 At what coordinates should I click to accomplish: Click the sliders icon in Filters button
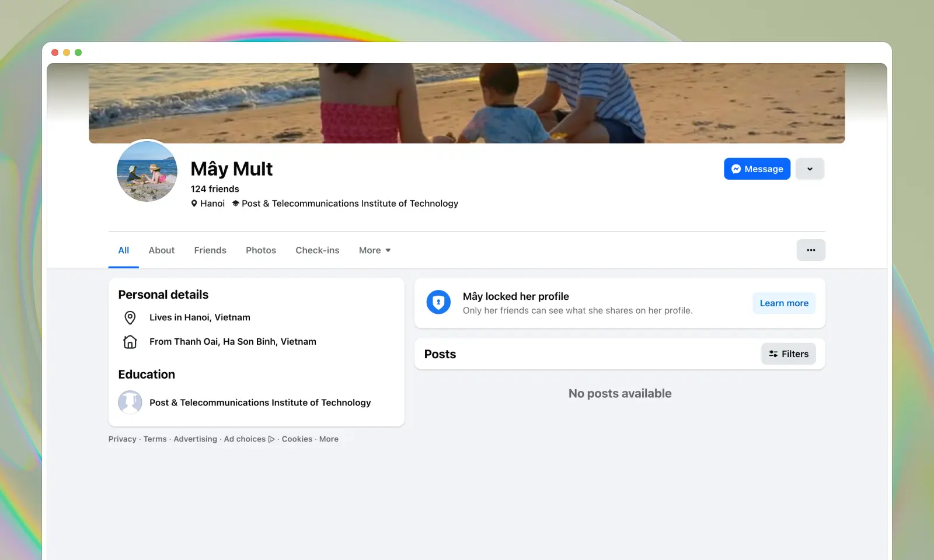tap(773, 354)
